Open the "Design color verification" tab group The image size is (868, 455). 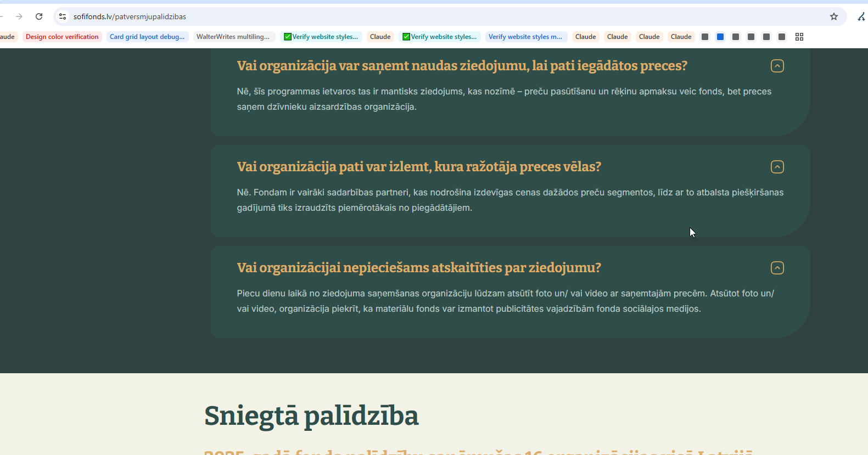click(62, 37)
